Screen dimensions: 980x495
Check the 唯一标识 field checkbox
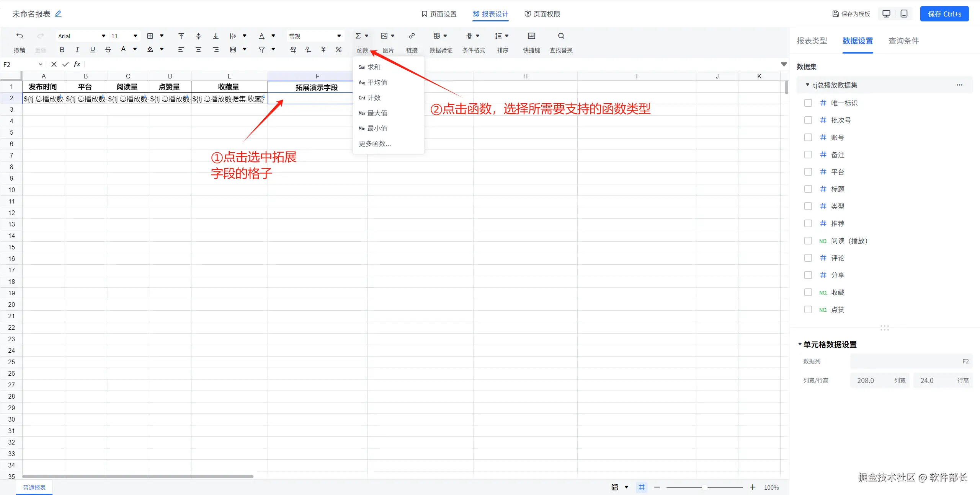[808, 103]
